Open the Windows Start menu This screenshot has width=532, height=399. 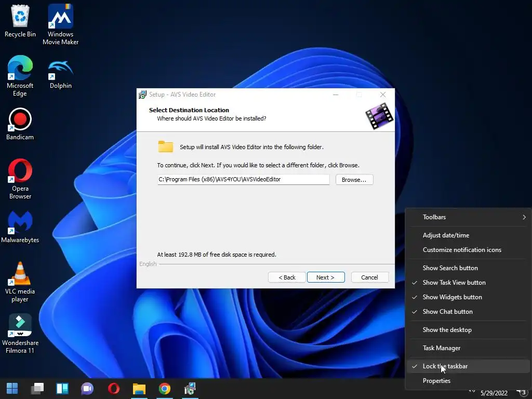(x=12, y=389)
